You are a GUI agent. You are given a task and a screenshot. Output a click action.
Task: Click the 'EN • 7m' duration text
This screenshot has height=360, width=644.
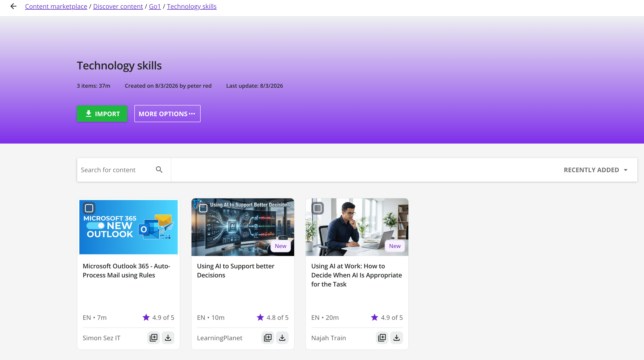coord(94,318)
